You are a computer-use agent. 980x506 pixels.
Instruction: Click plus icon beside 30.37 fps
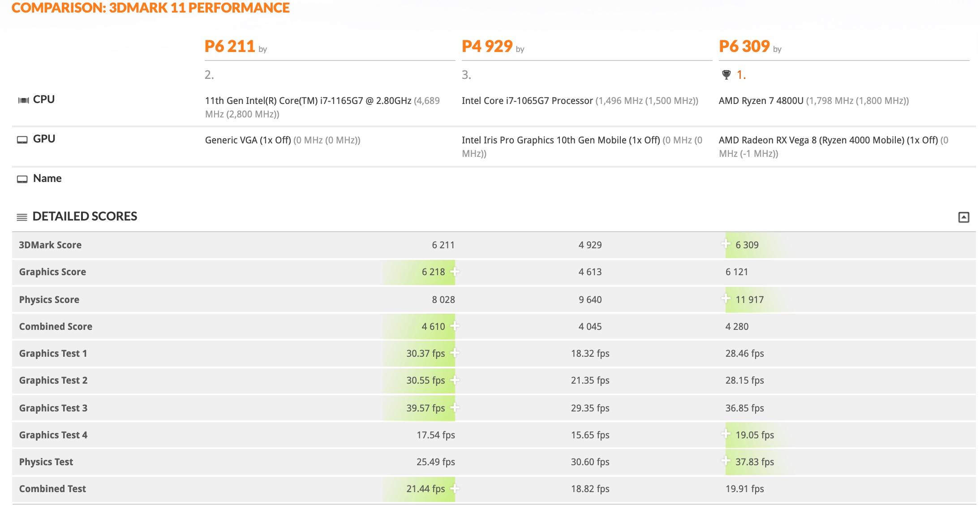455,353
